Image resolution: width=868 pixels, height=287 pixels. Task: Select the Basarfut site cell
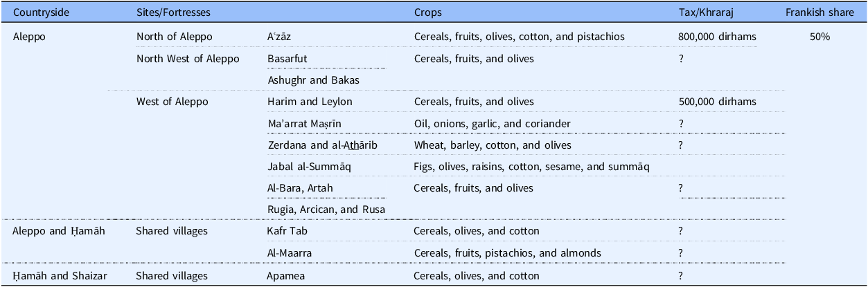click(287, 59)
